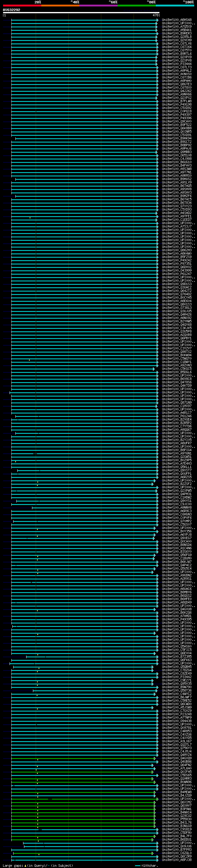Select the UniRef100_B9MZF6 label

[176, 196]
